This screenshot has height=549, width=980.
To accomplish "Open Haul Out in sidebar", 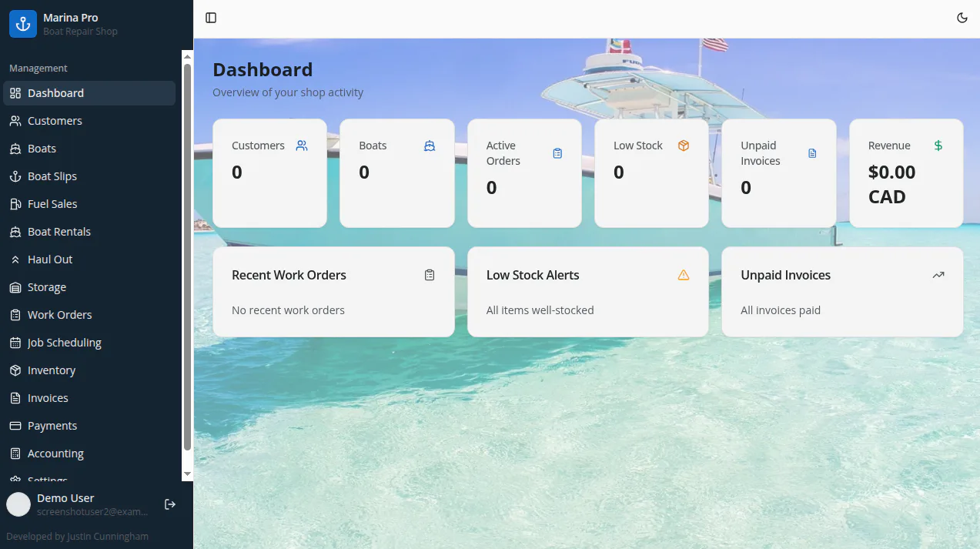I will pos(89,259).
